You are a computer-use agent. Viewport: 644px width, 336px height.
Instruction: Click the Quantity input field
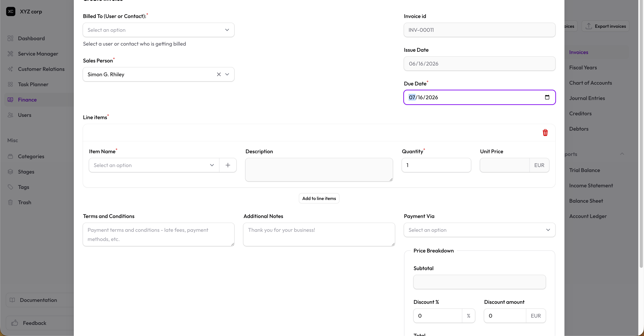click(436, 165)
